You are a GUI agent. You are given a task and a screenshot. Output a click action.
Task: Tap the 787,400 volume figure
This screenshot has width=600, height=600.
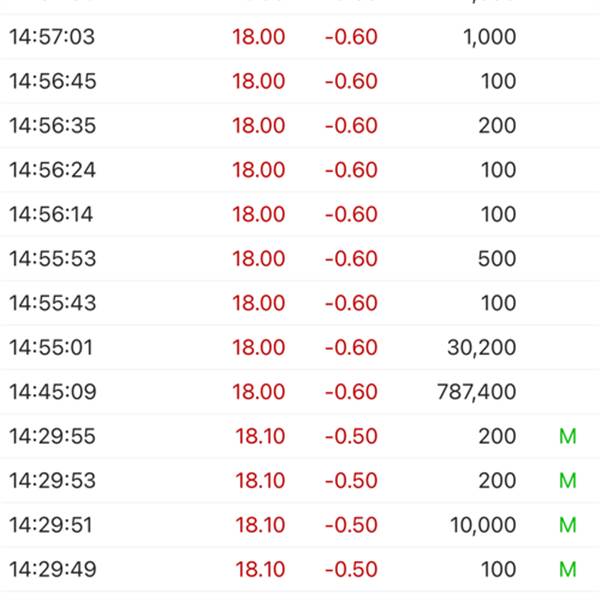477,392
